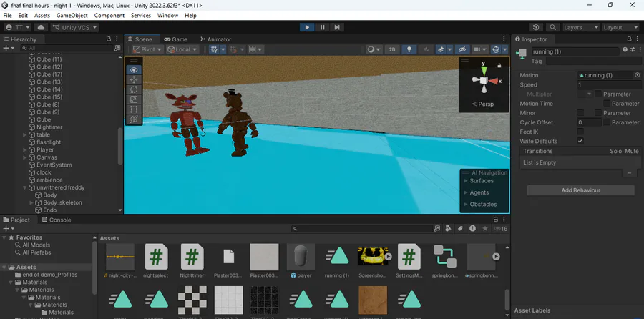Viewport: 644px width, 319px height.
Task: Toggle the Hierarchy panel lock icon
Action: (x=109, y=39)
